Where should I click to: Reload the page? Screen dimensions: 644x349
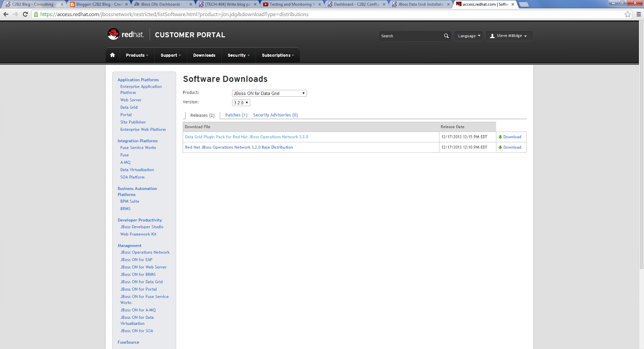25,14
